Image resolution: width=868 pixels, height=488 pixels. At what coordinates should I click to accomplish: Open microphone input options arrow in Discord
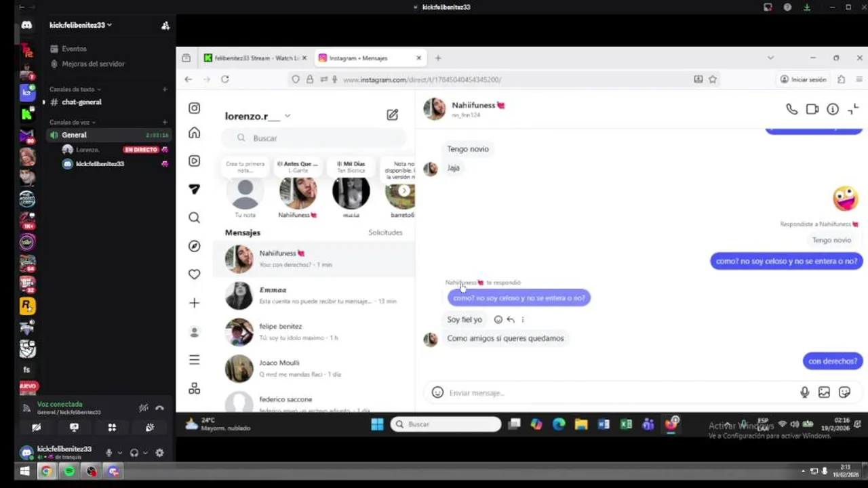pos(120,453)
